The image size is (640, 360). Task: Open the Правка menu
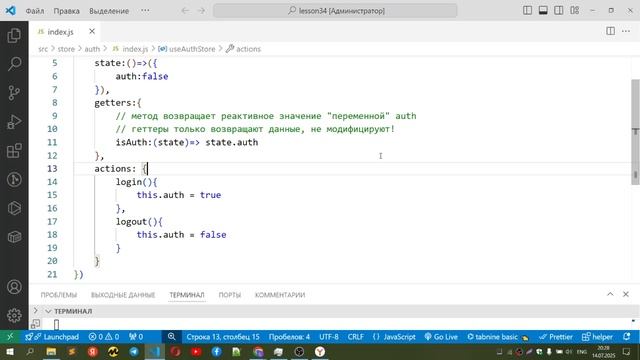coord(67,11)
